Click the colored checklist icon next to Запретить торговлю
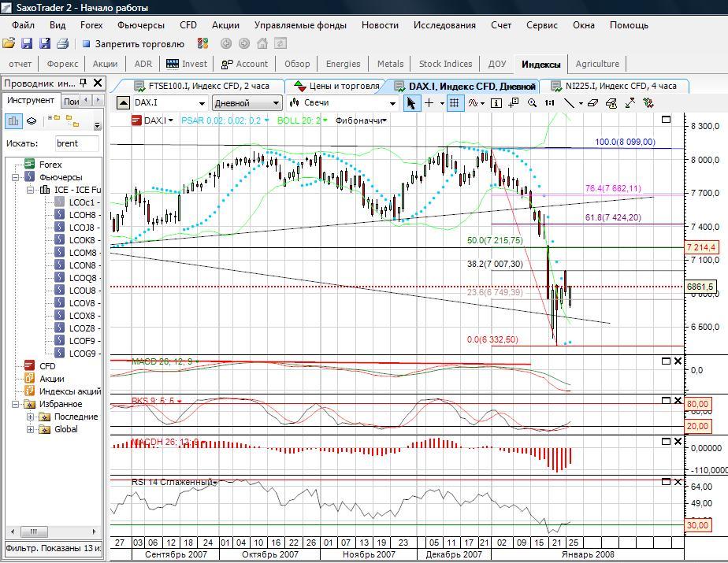Viewport: 728px width, 563px height. coord(203,43)
